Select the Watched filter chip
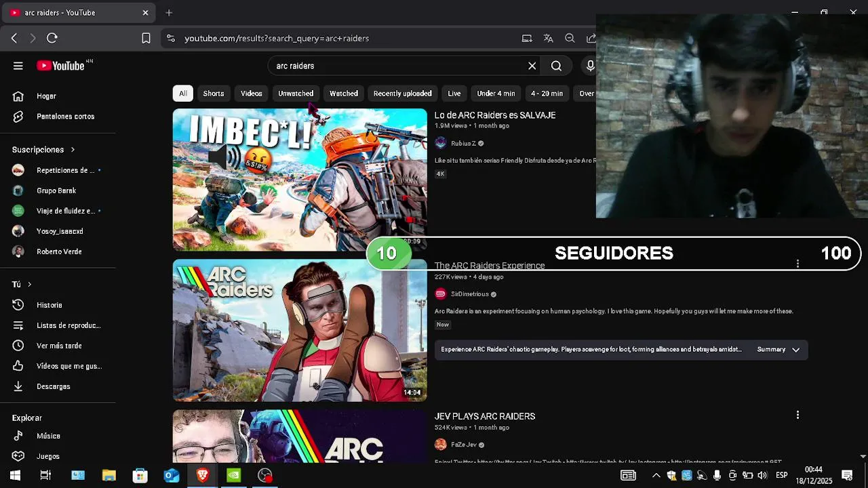Image resolution: width=868 pixels, height=488 pixels. coord(344,94)
